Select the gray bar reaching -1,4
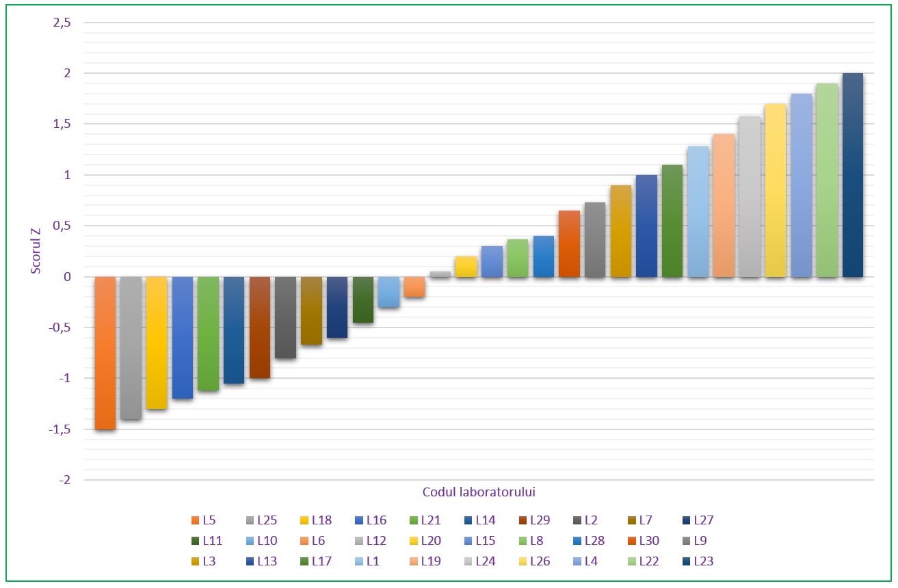 click(x=131, y=348)
